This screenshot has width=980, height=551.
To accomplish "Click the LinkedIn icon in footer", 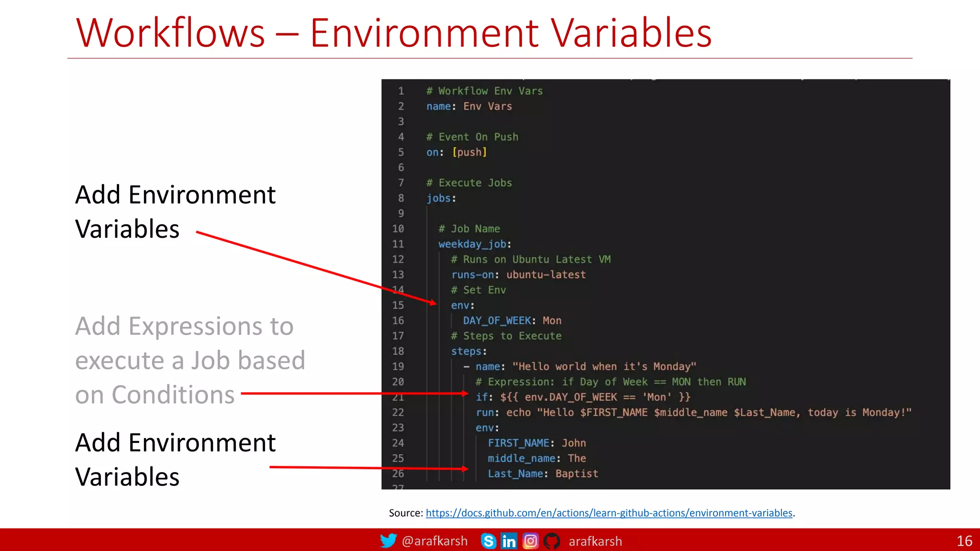I will [x=509, y=541].
